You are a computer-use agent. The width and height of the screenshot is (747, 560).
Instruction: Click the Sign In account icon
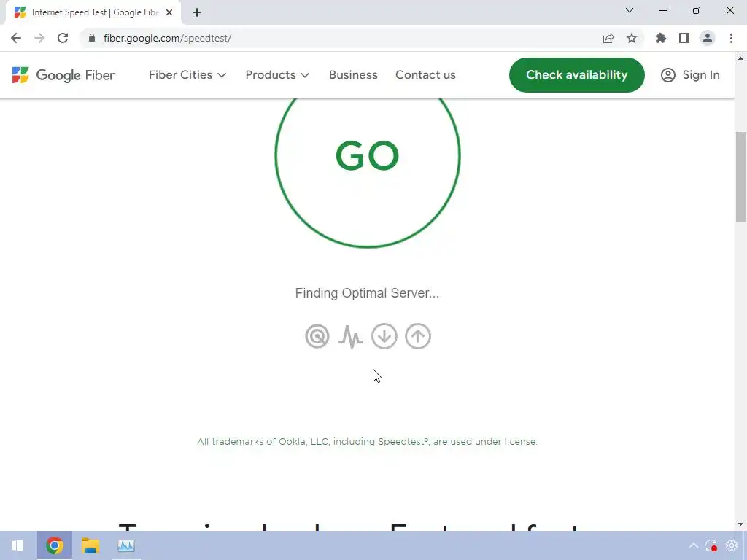(668, 75)
